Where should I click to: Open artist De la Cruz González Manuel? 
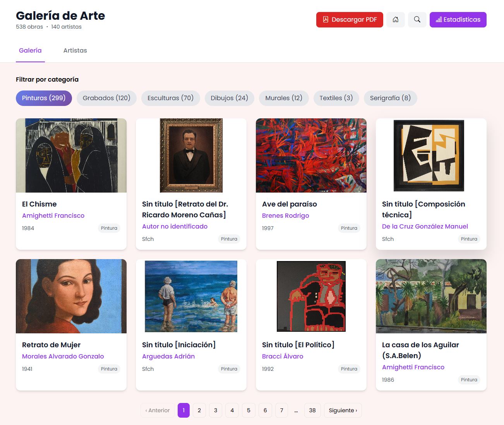coord(425,227)
